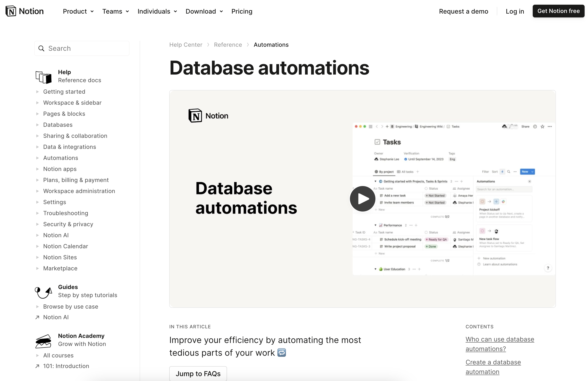The height and width of the screenshot is (381, 588).
Task: Click the Automations breadcrumb
Action: coord(271,45)
